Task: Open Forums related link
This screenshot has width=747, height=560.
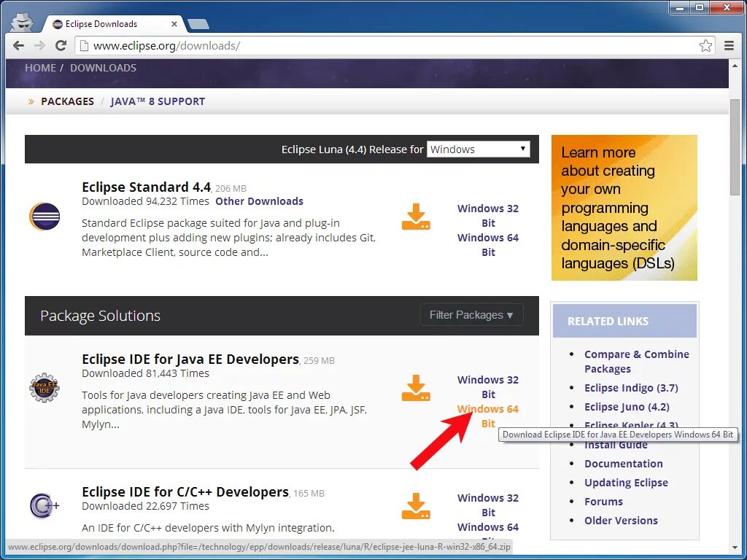Action: pyautogui.click(x=603, y=502)
